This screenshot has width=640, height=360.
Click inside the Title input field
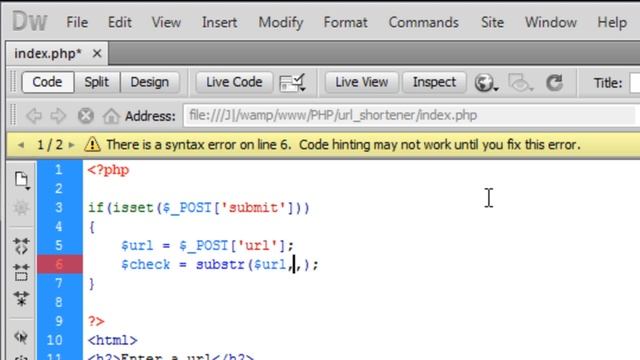tap(635, 83)
